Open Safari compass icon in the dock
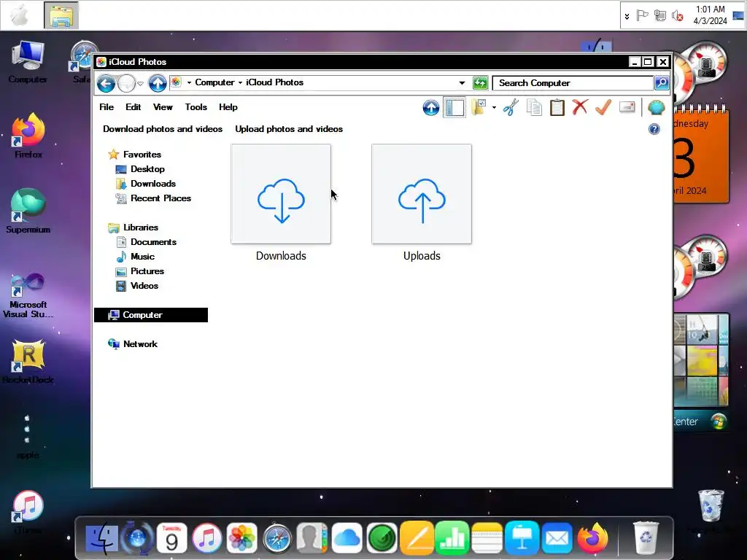The height and width of the screenshot is (560, 747). (x=276, y=539)
